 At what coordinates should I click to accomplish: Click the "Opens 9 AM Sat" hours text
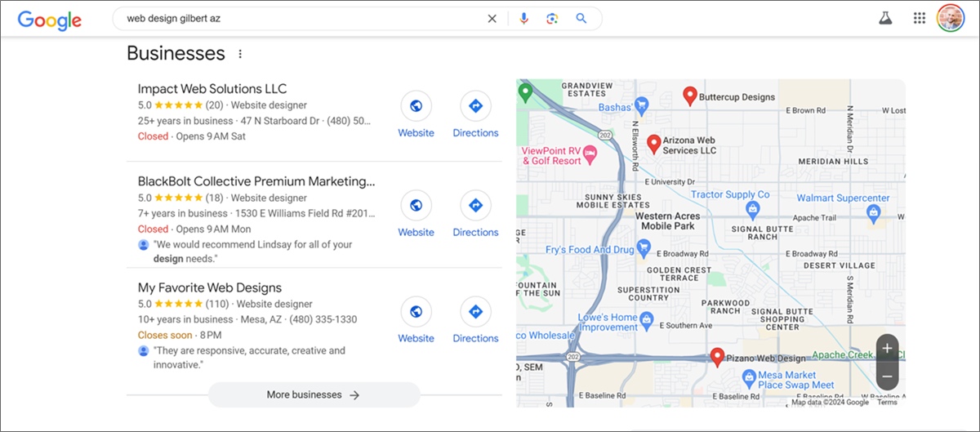coord(211,136)
